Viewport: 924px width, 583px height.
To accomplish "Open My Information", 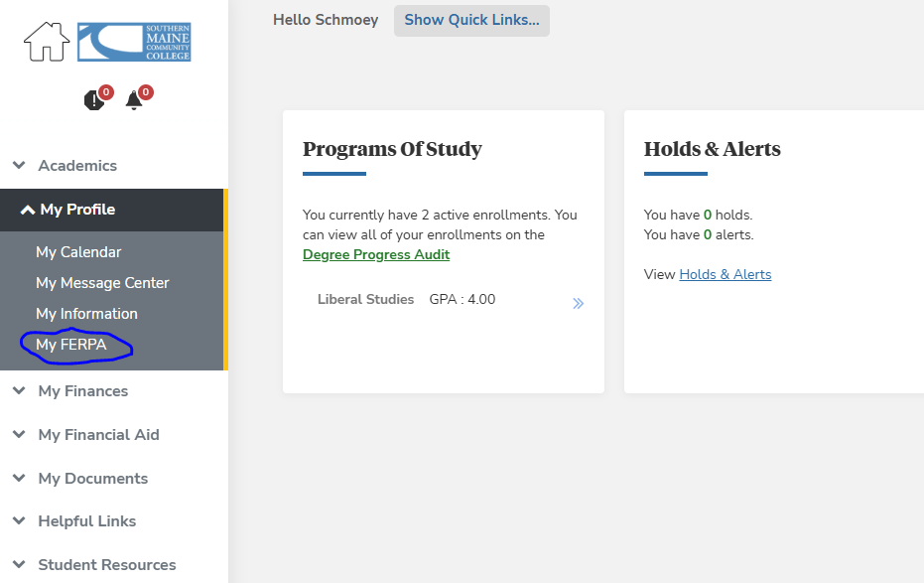I will (86, 314).
